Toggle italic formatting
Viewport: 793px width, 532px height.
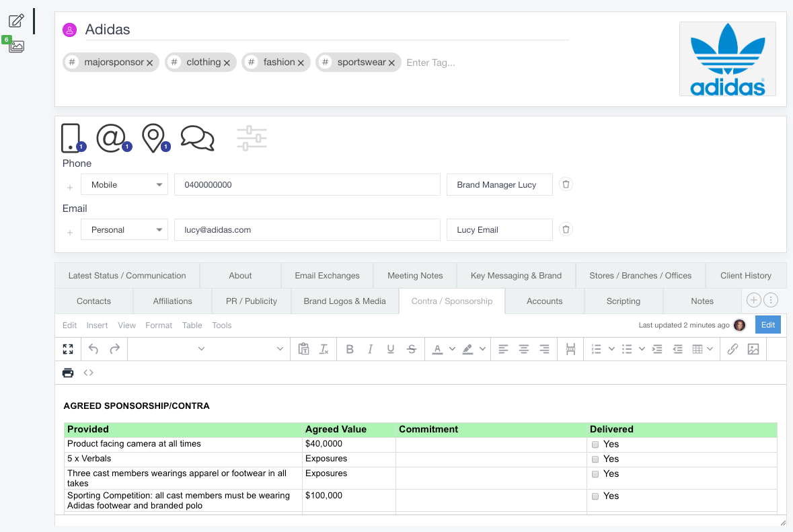[x=370, y=349]
